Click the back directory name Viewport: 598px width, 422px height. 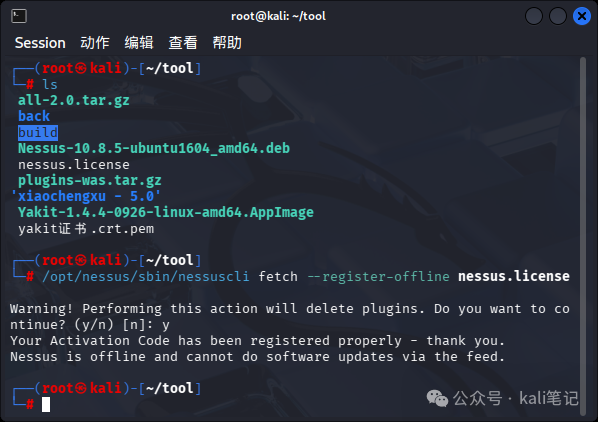tap(34, 116)
